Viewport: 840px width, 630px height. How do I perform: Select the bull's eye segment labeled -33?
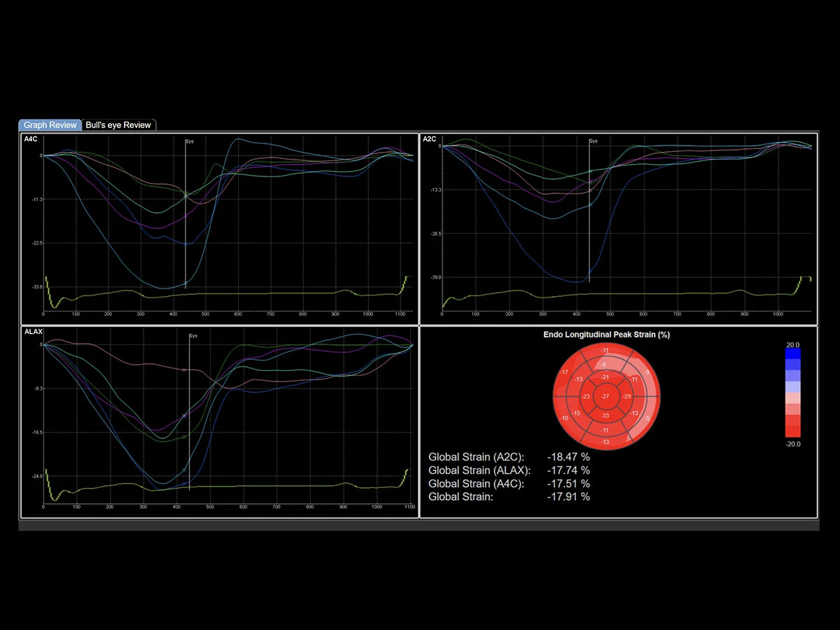point(605,415)
